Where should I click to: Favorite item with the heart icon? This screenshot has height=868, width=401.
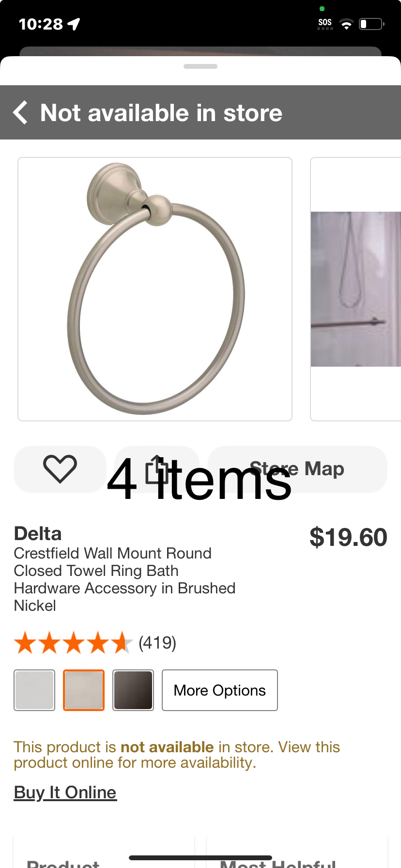pos(60,469)
